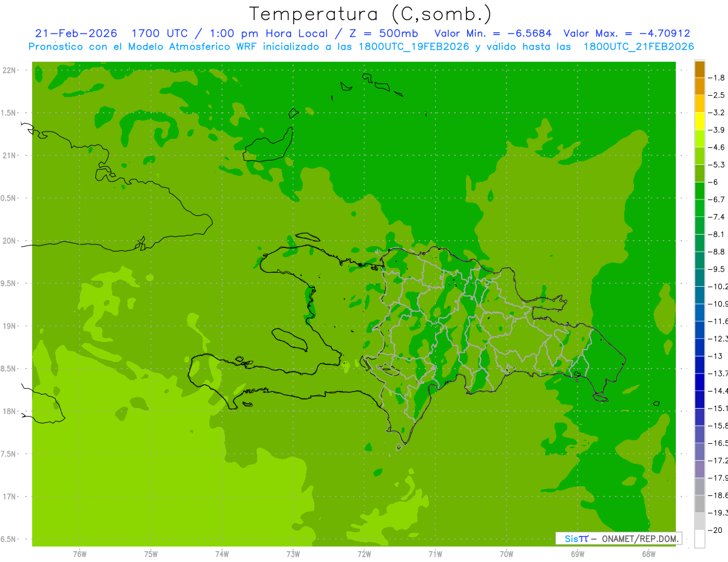This screenshot has height=562, width=728.
Task: Pick the deep blue swatch below -13
Action: [x=699, y=364]
